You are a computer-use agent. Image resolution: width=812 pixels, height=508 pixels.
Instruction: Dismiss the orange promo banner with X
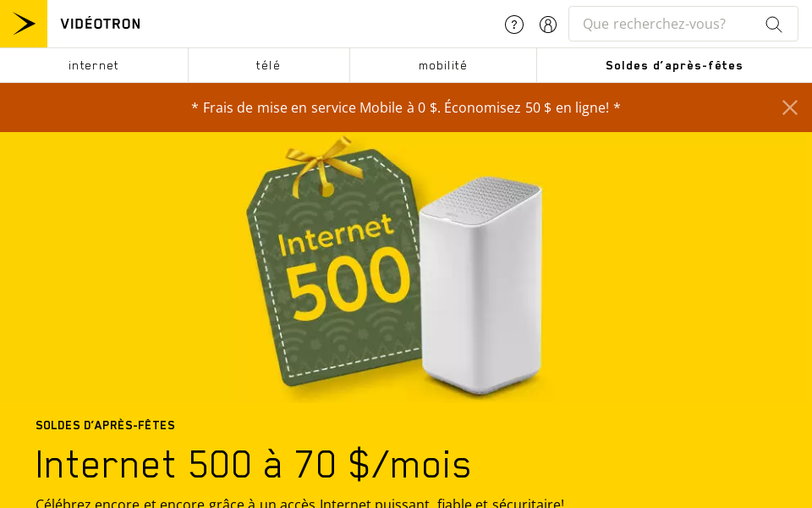790,108
